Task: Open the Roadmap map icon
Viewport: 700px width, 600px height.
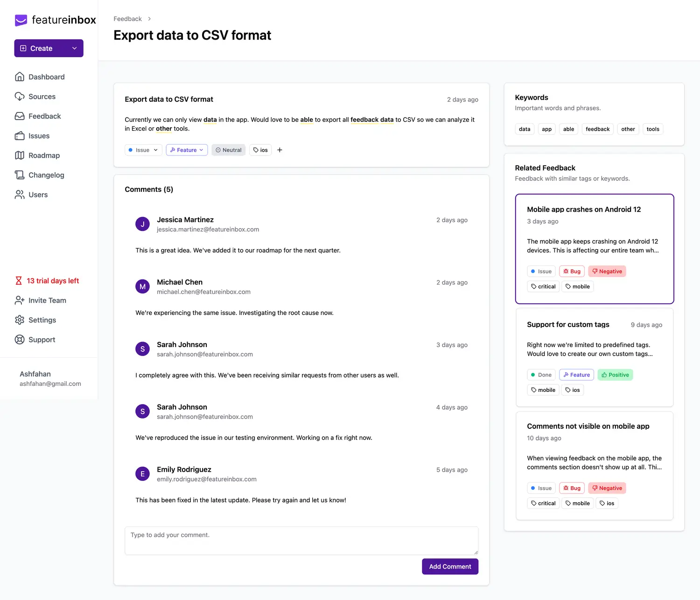Action: (20, 155)
